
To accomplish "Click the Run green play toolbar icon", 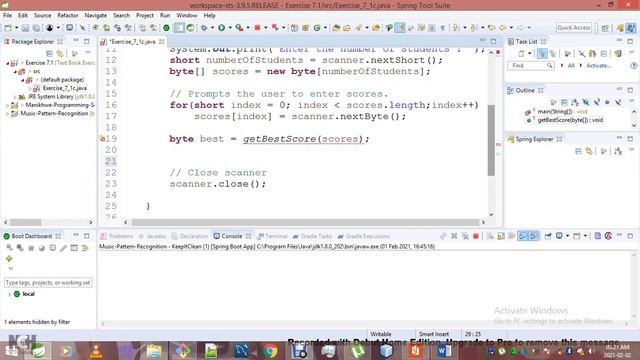I will pos(222,28).
